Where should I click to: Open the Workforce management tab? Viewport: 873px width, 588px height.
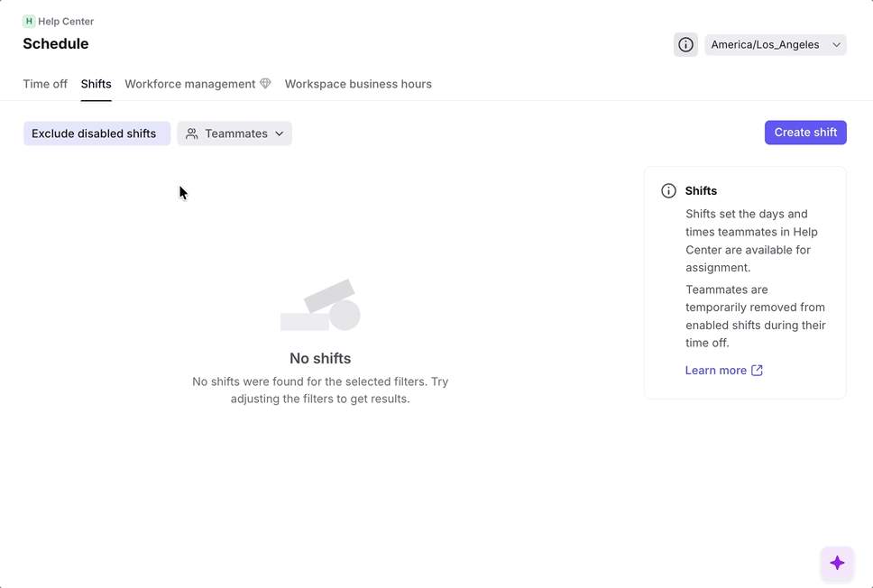click(190, 84)
